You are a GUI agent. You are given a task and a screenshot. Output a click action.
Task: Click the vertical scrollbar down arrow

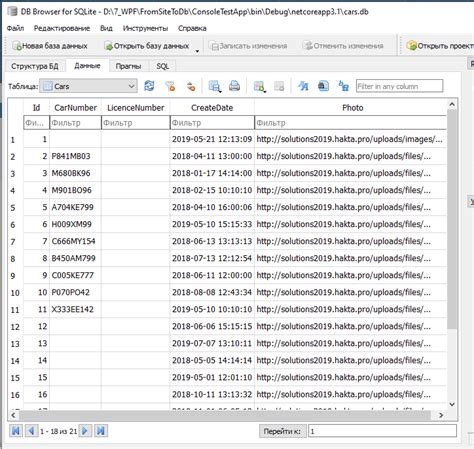[452, 404]
